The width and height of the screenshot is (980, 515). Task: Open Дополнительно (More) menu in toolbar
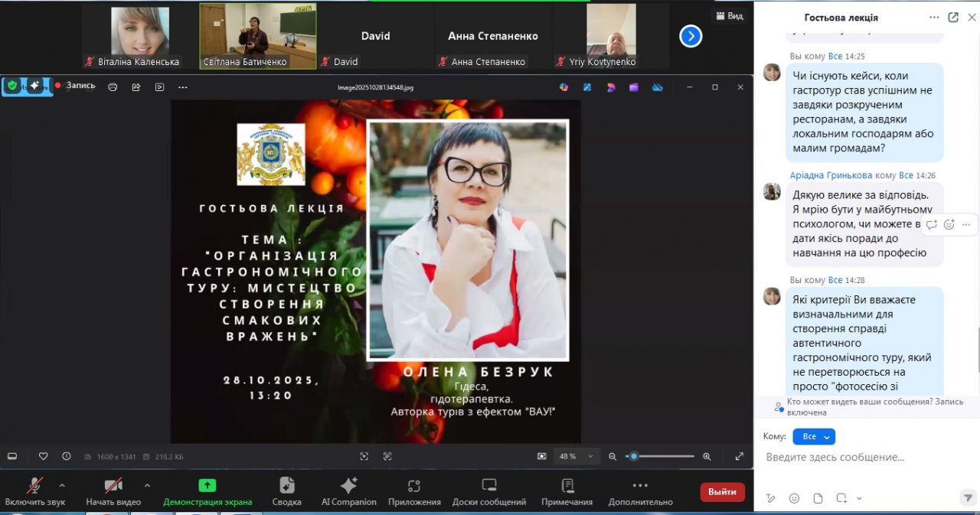click(x=640, y=491)
